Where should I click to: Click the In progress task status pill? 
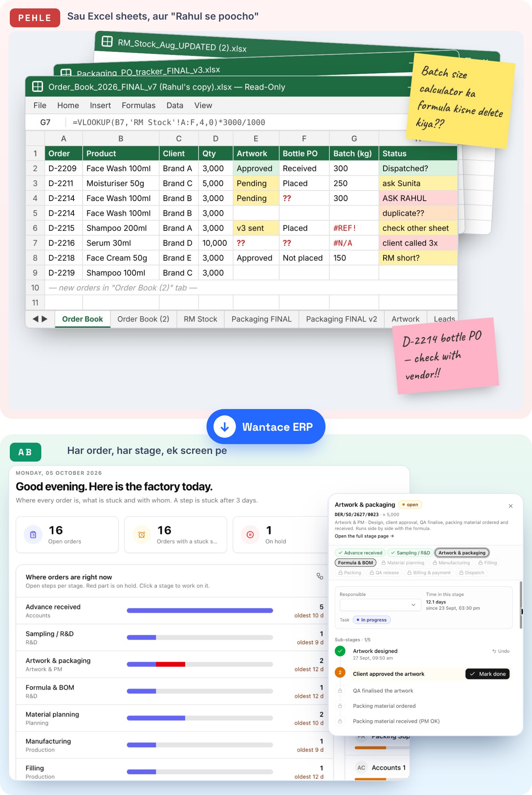tap(372, 620)
